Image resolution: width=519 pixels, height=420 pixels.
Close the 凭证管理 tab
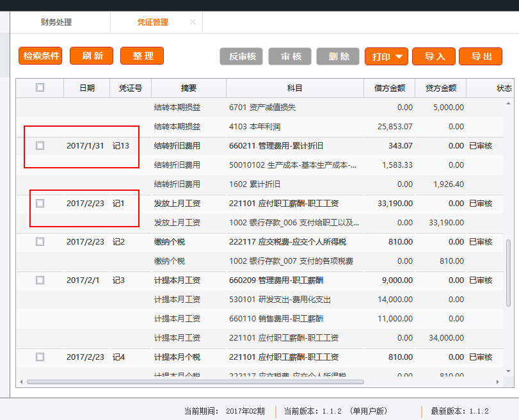click(193, 22)
